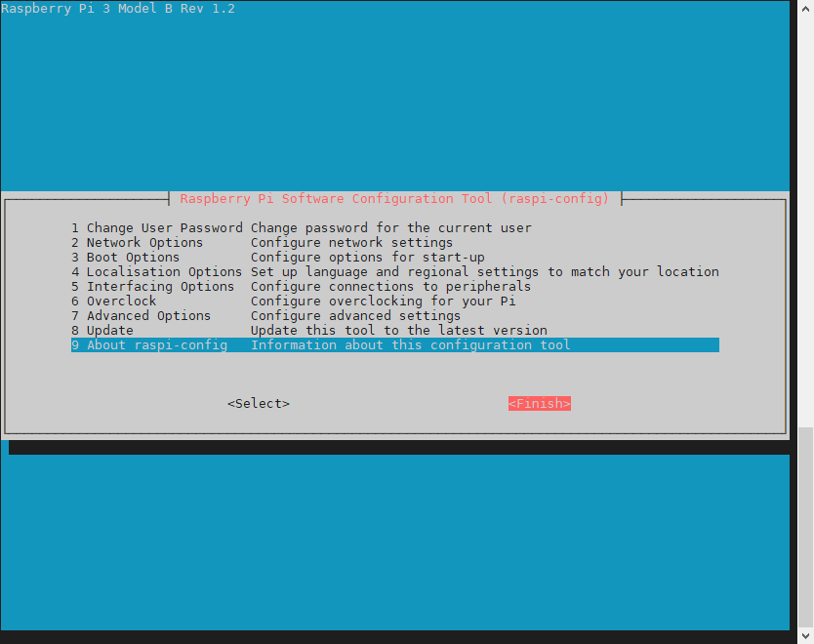
Task: Click the <Select> button
Action: click(259, 403)
